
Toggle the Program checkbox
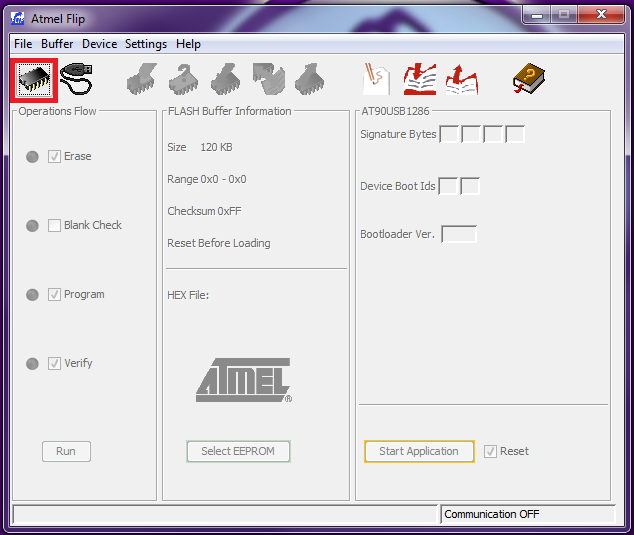54,294
